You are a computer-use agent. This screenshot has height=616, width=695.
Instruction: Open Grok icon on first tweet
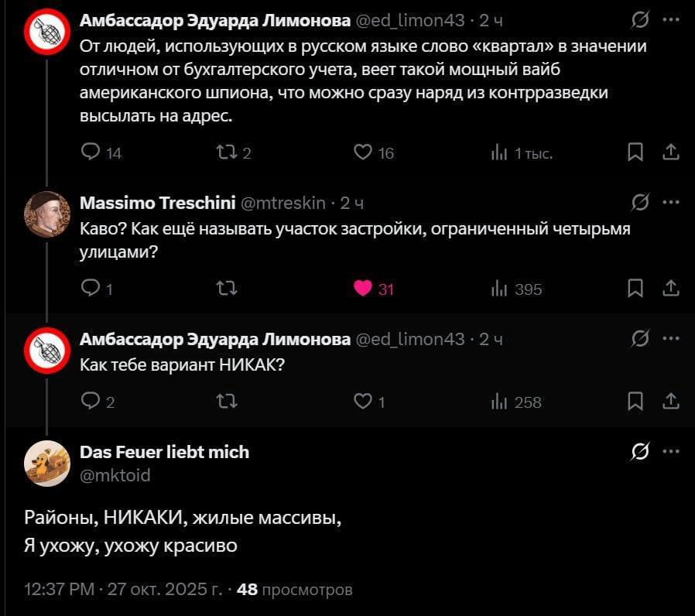[x=640, y=20]
